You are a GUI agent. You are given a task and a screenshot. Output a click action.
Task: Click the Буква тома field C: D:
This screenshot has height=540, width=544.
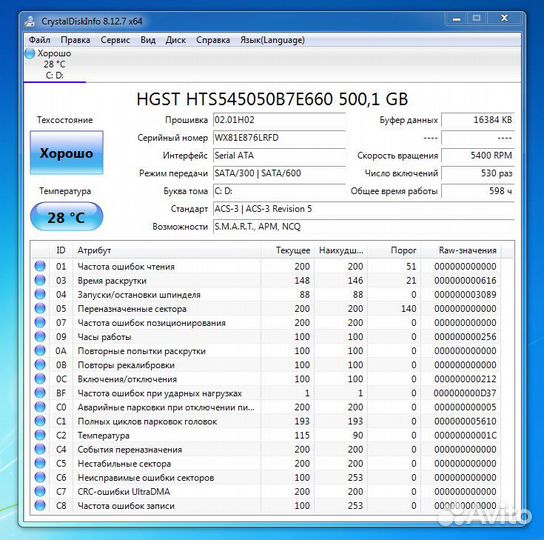click(279, 191)
